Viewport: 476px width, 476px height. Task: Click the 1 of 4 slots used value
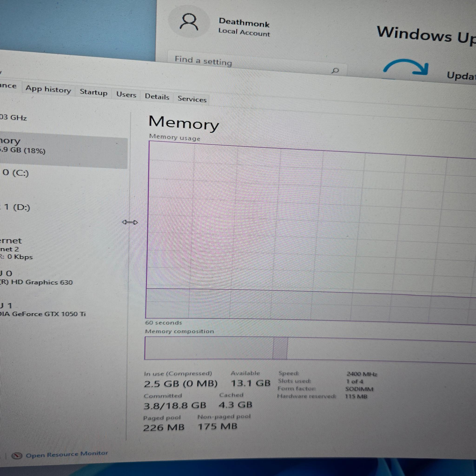coord(355,382)
